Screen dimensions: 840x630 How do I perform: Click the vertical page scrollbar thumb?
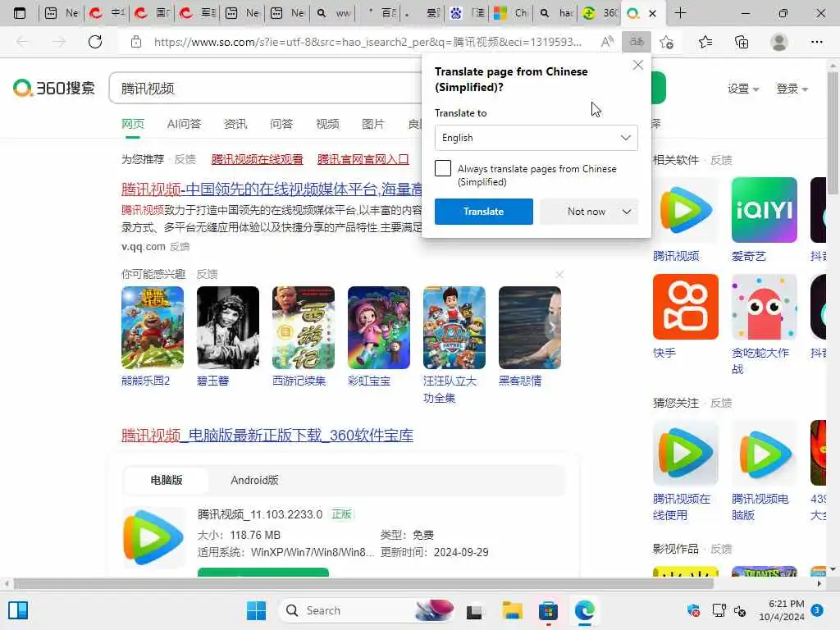tap(833, 133)
